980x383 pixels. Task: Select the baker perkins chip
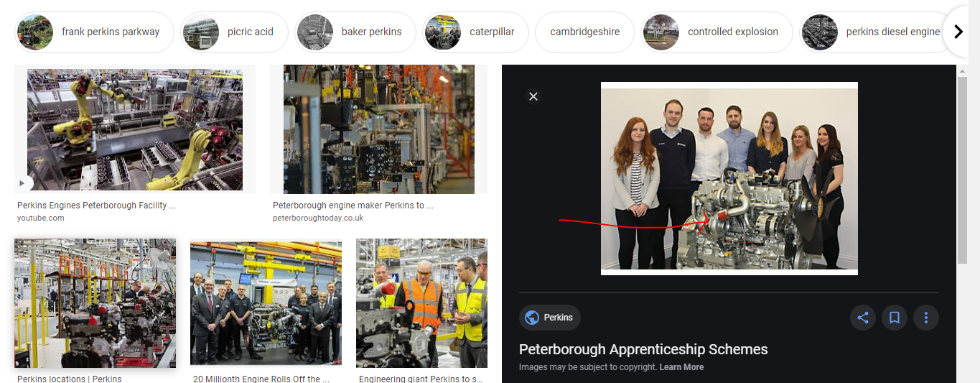coord(355,32)
